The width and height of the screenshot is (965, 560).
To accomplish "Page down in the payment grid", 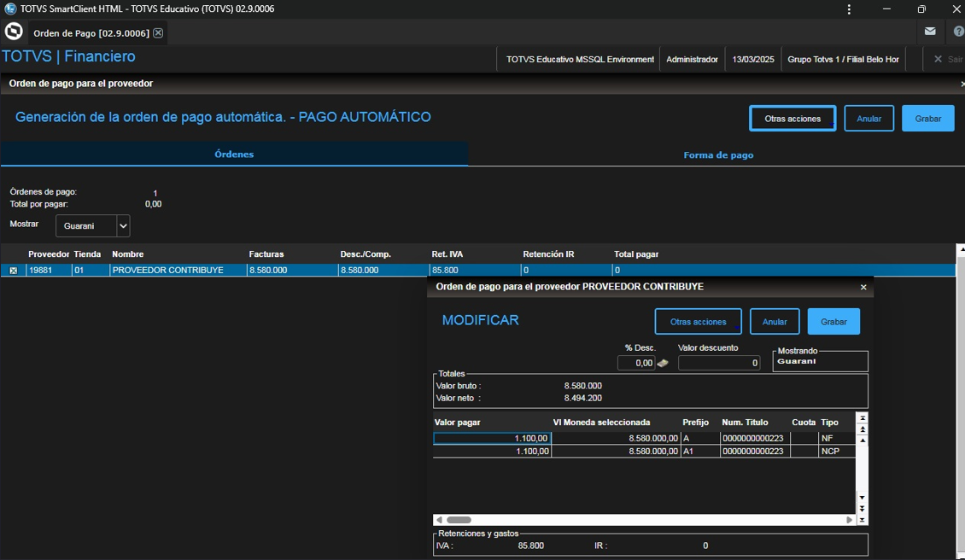I will [863, 509].
